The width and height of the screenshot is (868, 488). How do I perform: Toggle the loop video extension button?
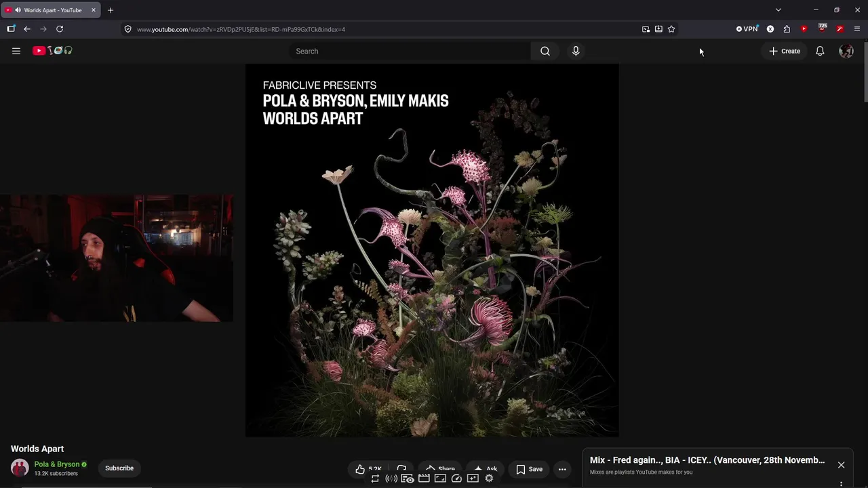375,479
